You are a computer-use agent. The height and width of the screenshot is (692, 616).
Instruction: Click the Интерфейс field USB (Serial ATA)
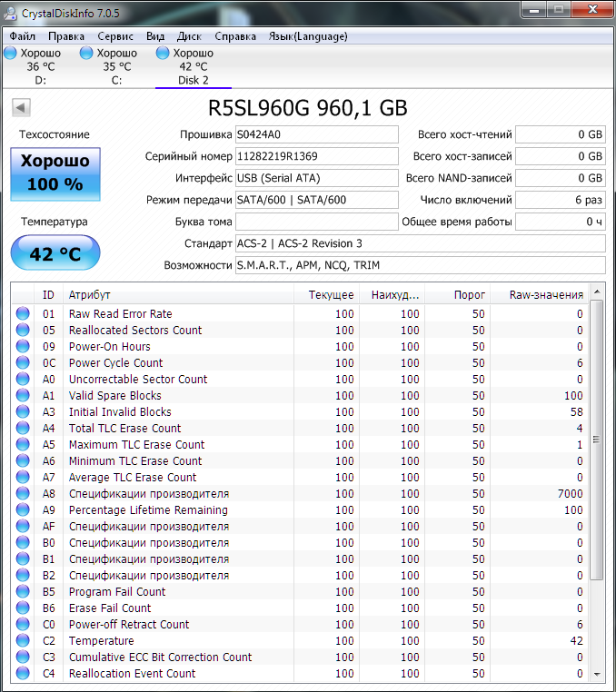click(x=316, y=178)
